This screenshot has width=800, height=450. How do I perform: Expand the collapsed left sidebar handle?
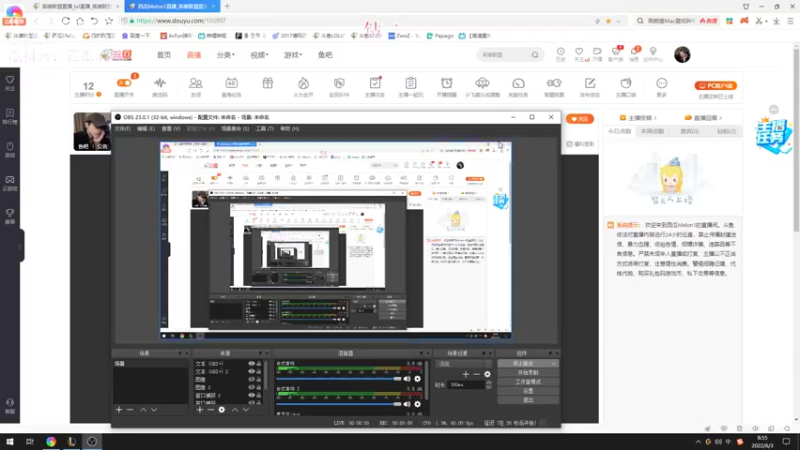20,246
